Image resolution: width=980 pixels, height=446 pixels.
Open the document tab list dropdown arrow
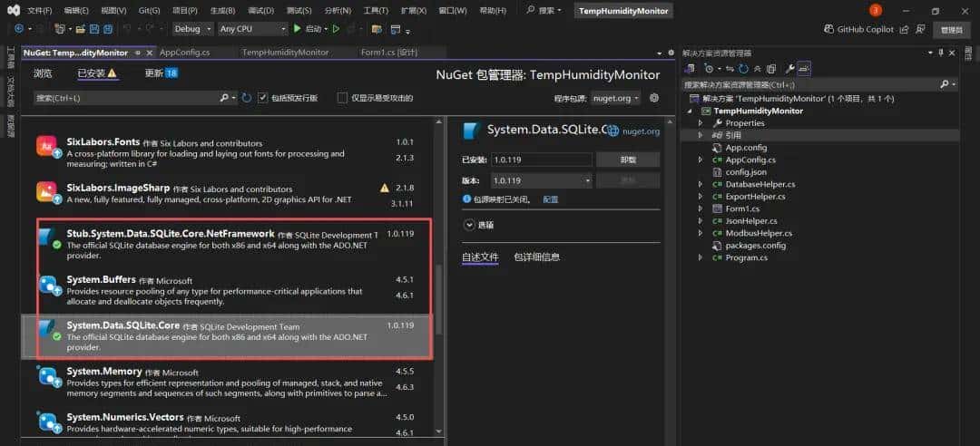coord(661,53)
